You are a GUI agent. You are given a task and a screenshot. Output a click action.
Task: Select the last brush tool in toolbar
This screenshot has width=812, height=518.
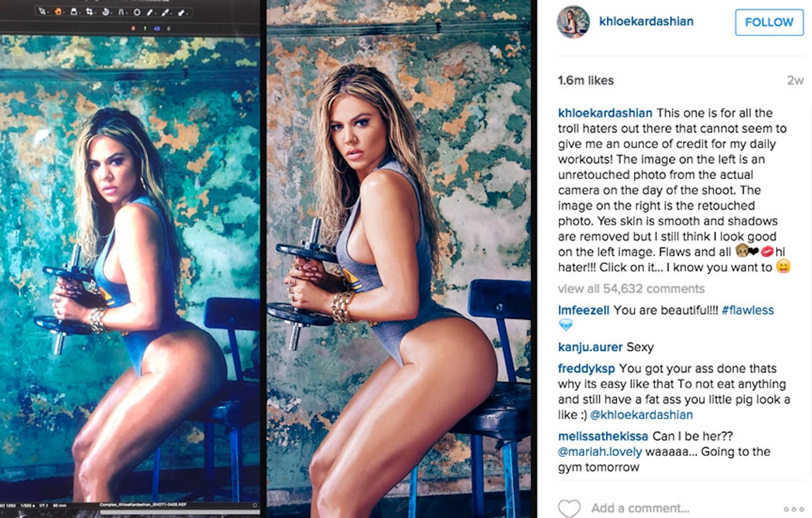(181, 12)
